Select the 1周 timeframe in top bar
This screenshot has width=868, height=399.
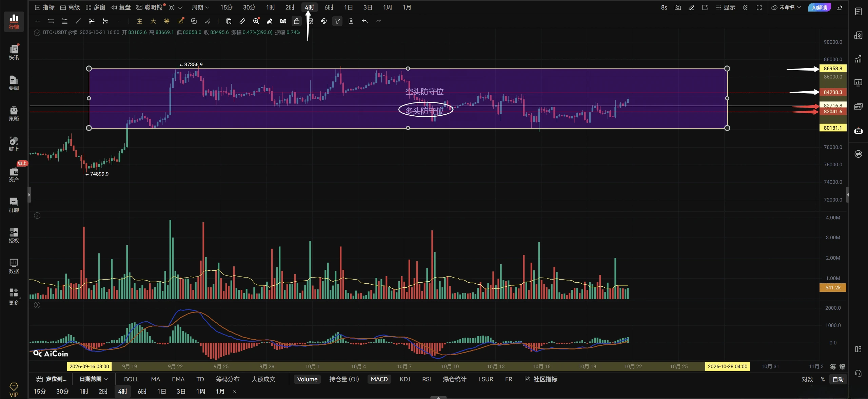tap(387, 7)
